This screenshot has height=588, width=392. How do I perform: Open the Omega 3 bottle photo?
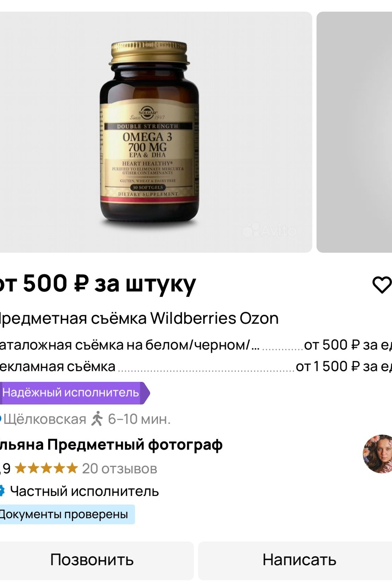coord(149,132)
